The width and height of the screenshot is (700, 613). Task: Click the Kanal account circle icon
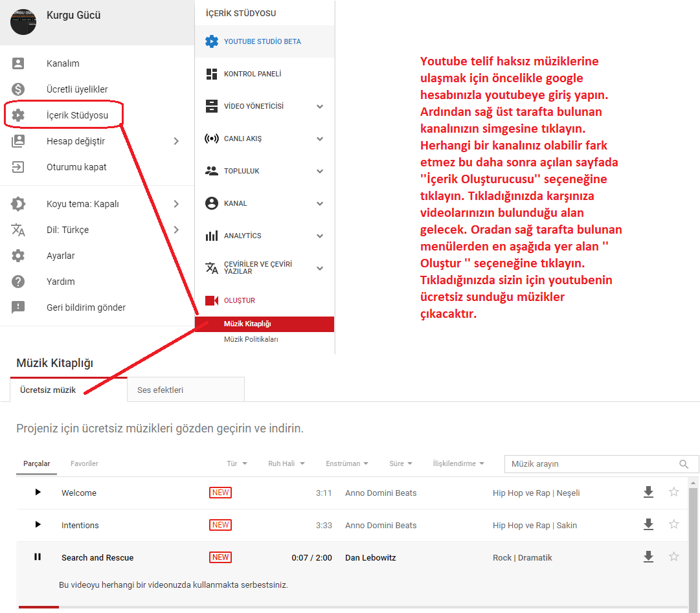click(212, 203)
